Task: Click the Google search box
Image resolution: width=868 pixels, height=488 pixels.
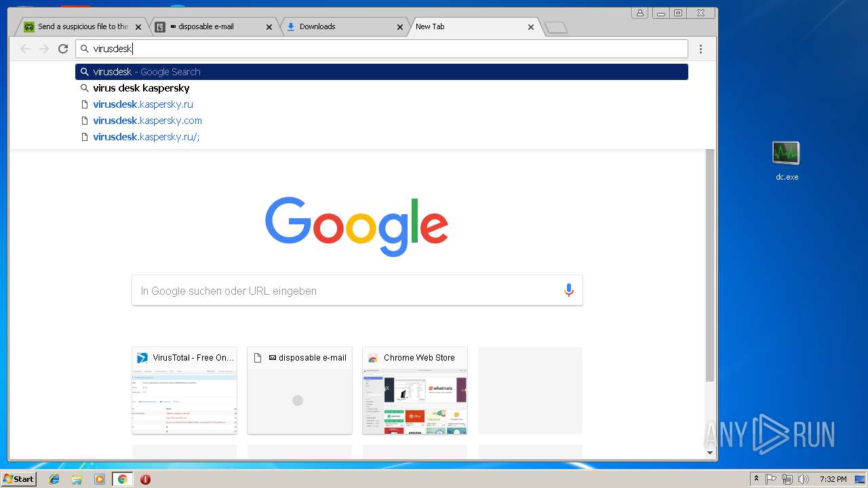Action: (x=357, y=290)
